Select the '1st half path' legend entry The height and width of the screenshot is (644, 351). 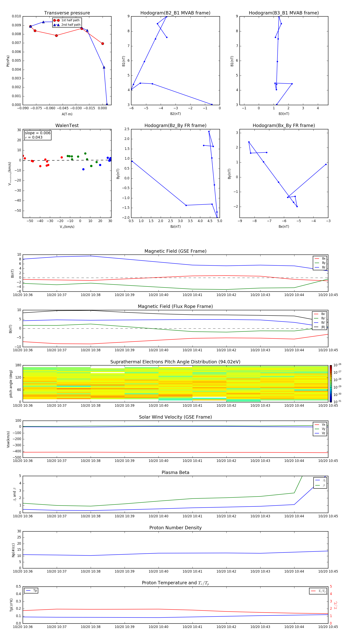tap(67, 20)
